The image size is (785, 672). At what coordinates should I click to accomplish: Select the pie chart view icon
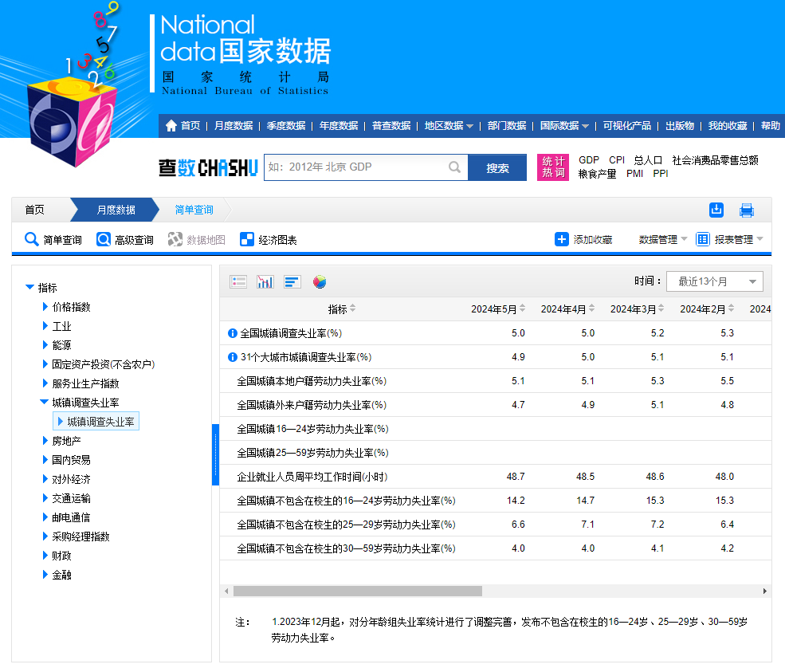pos(320,281)
